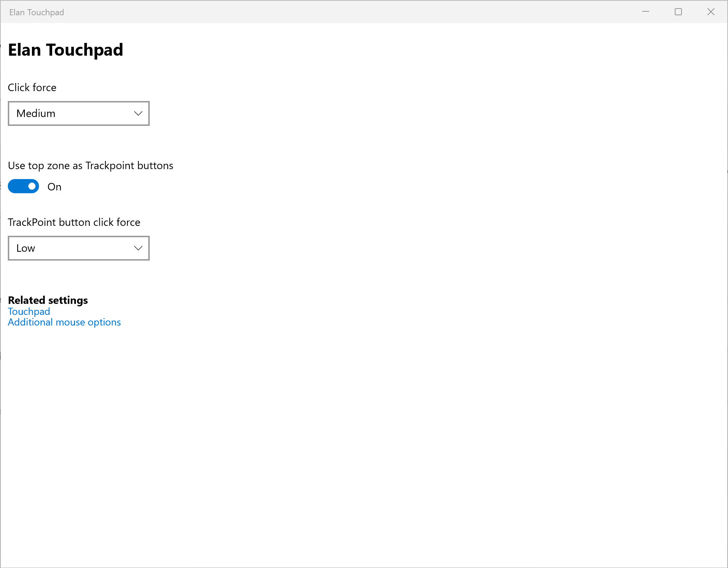Image resolution: width=728 pixels, height=568 pixels.
Task: Open Additional mouse options link
Action: coord(64,322)
